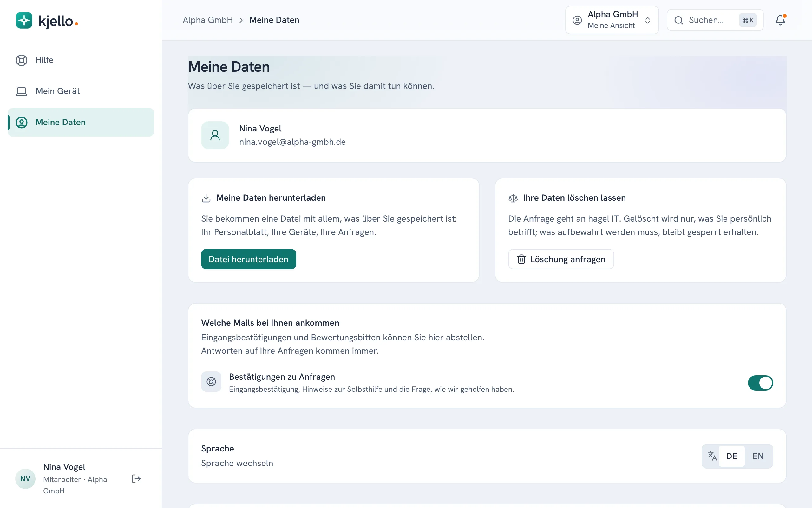Image resolution: width=812 pixels, height=508 pixels.
Task: Click the NV avatar in sidebar
Action: pos(25,479)
